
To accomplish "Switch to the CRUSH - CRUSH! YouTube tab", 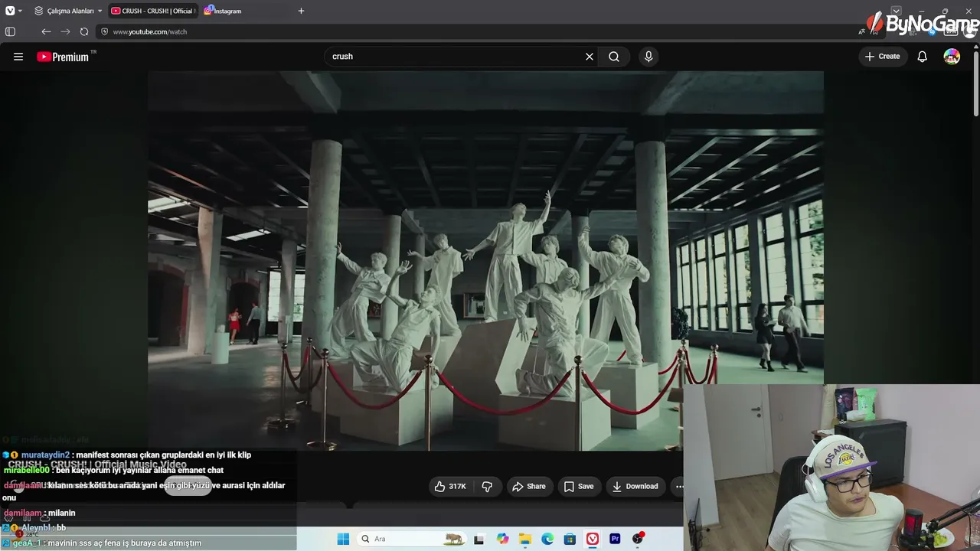I will (152, 11).
